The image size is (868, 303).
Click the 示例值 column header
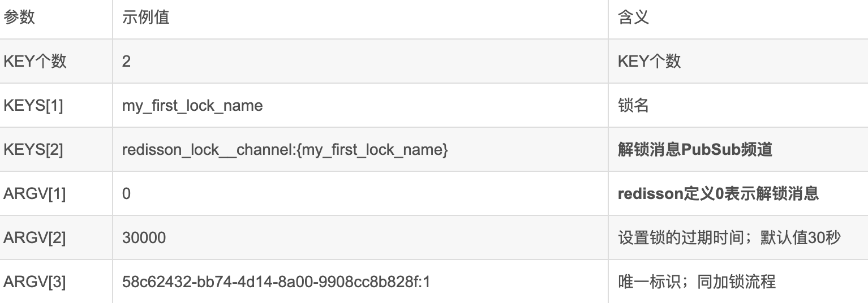coord(145,18)
